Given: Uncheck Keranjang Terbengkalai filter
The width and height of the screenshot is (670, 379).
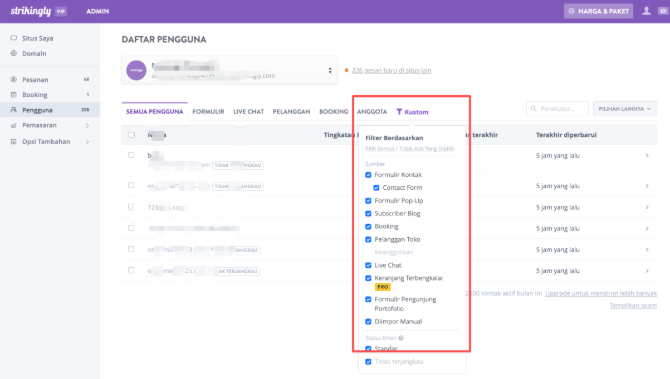Looking at the screenshot, I should pyautogui.click(x=368, y=278).
